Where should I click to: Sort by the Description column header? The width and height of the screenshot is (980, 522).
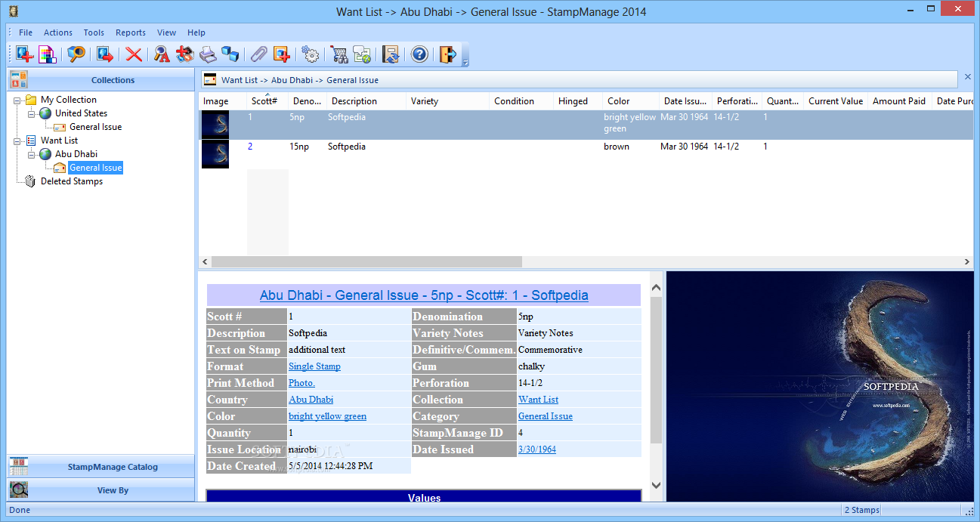coord(366,101)
